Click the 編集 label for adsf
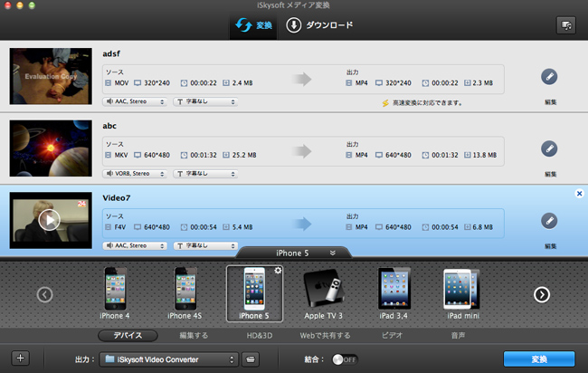This screenshot has width=588, height=373. [551, 102]
